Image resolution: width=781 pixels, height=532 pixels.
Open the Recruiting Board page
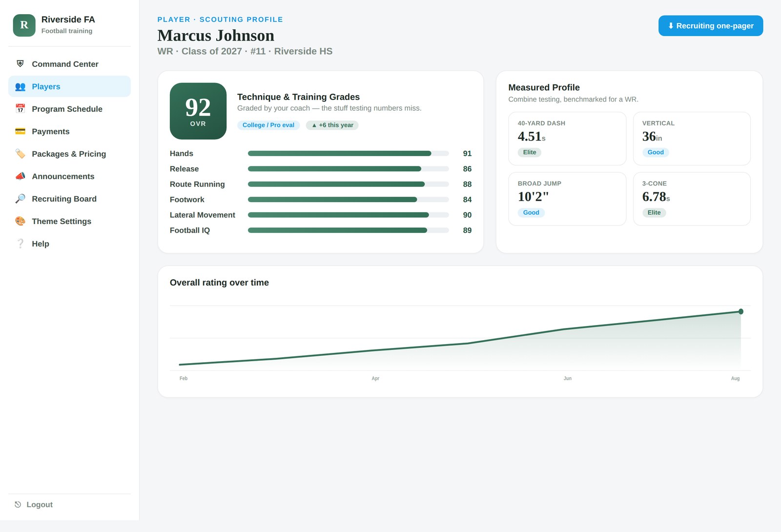[69, 199]
